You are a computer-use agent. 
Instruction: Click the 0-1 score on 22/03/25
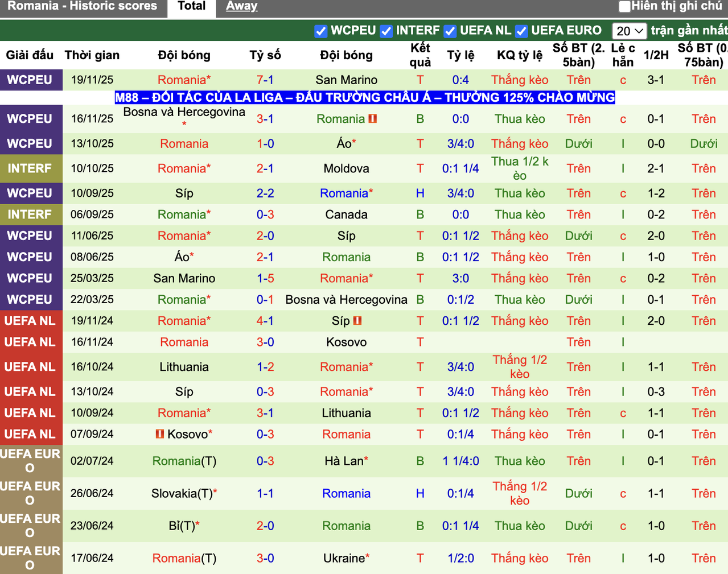click(265, 299)
